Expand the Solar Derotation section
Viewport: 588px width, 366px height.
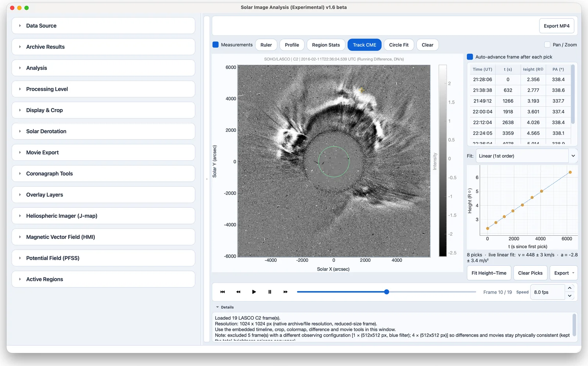[103, 131]
